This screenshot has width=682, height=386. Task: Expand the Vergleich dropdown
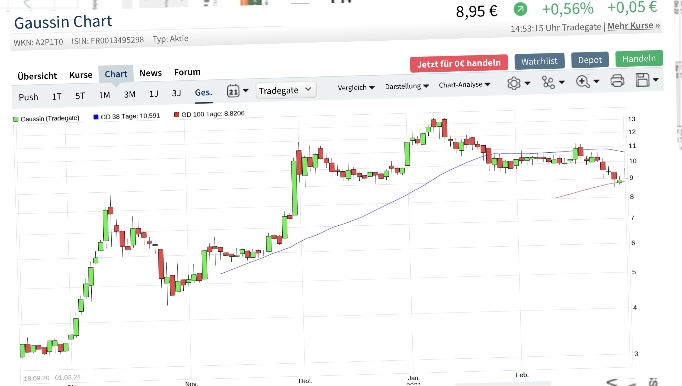click(356, 87)
